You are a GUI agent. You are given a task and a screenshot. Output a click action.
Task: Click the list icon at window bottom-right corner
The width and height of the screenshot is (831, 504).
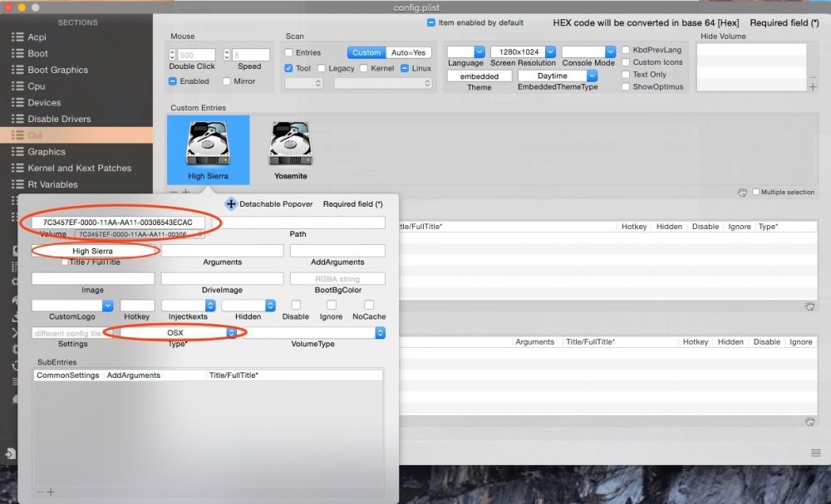(x=816, y=453)
